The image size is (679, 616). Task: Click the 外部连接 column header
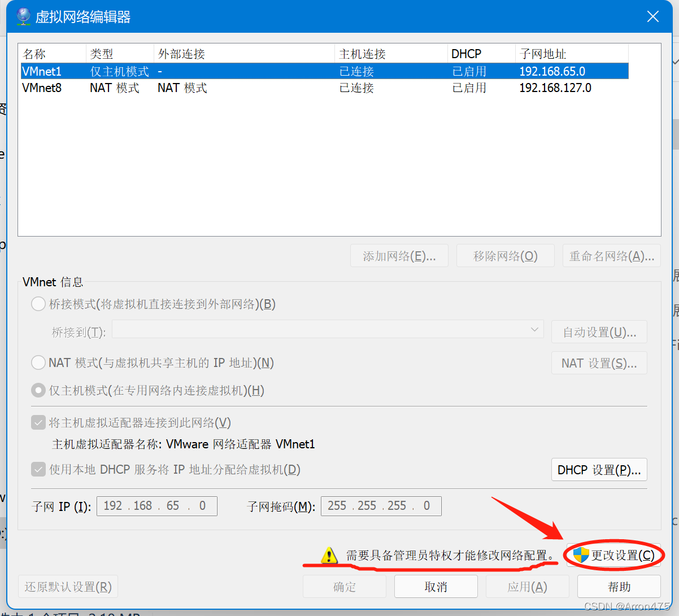coord(244,54)
